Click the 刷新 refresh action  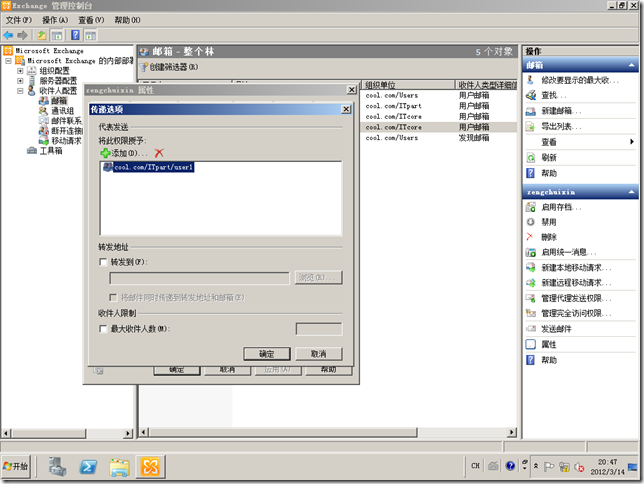pos(548,157)
